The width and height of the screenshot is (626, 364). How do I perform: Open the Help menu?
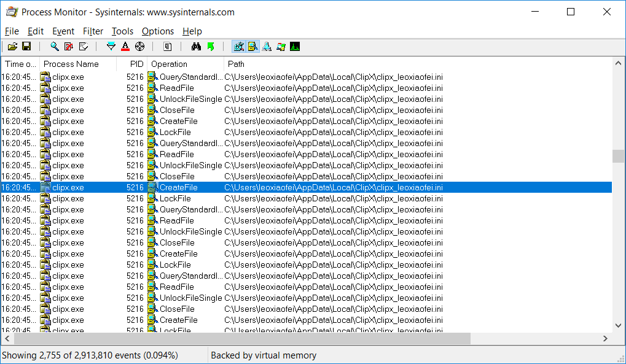pos(192,31)
